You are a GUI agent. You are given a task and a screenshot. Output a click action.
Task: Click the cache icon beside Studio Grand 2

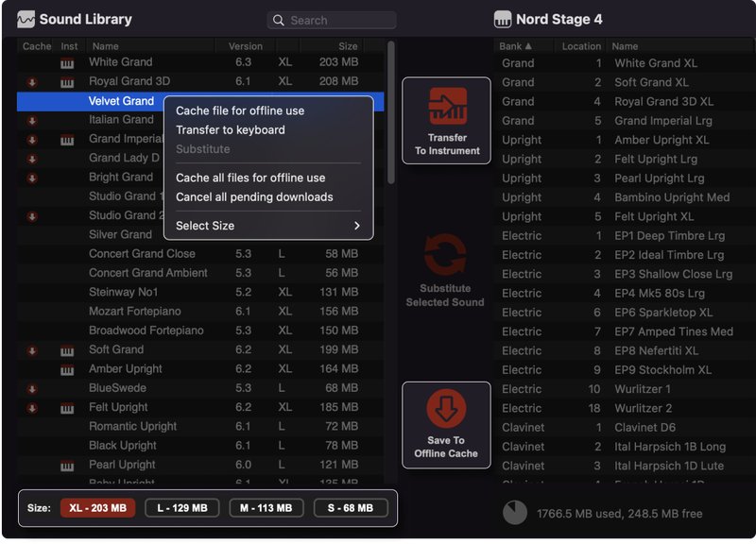(x=32, y=216)
